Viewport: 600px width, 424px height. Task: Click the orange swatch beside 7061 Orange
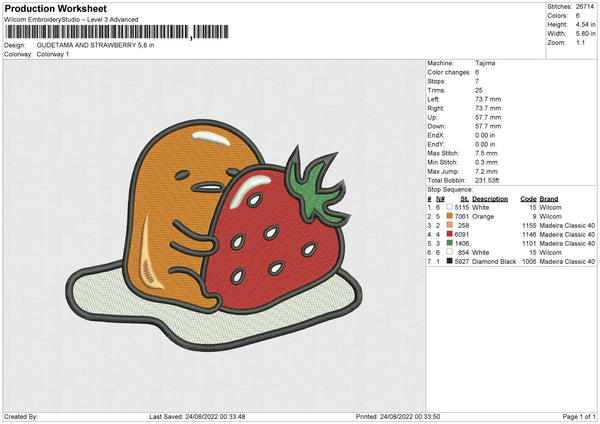(x=450, y=216)
